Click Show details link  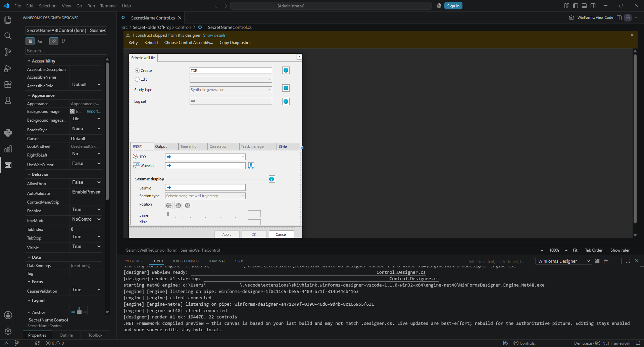point(214,35)
